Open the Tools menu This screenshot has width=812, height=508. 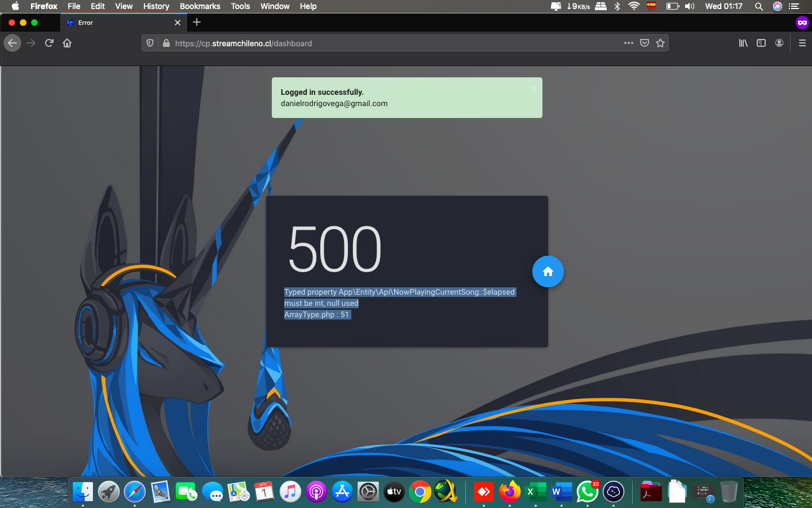tap(240, 6)
